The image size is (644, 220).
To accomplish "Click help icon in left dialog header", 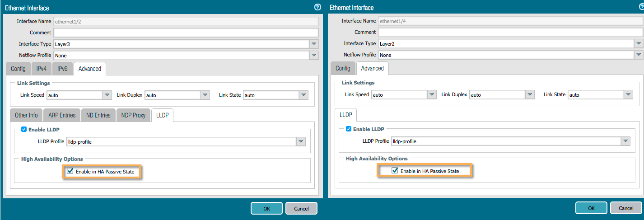I will pyautogui.click(x=317, y=7).
